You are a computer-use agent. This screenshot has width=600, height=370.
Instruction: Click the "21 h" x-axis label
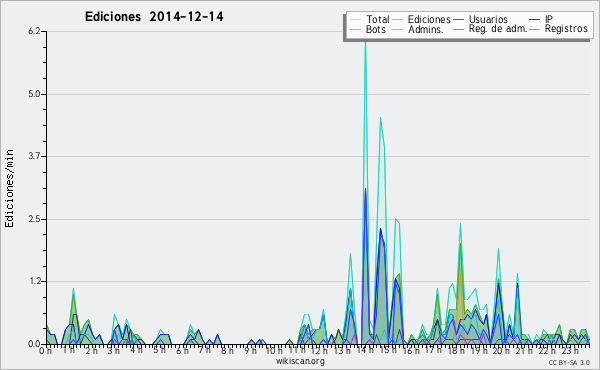click(x=523, y=350)
